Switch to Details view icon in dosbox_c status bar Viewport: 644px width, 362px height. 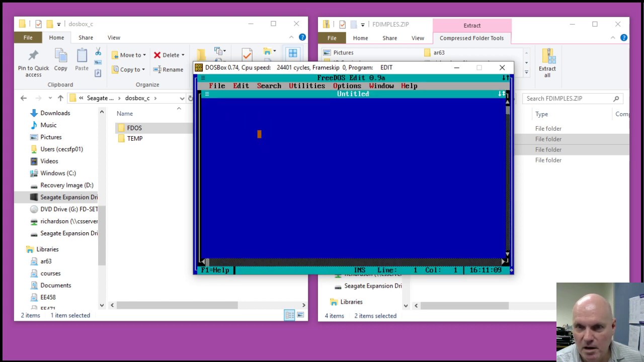click(x=289, y=315)
